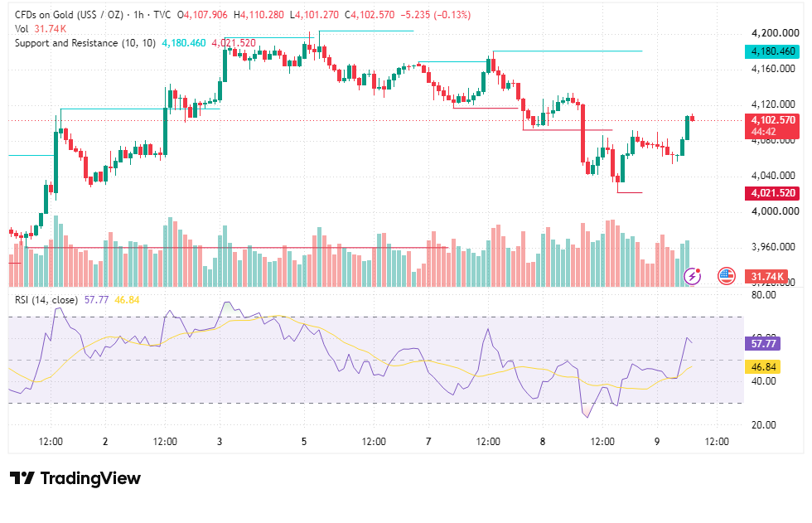This screenshot has height=523, width=812.
Task: Open the TradingView logo link
Action: [x=75, y=478]
